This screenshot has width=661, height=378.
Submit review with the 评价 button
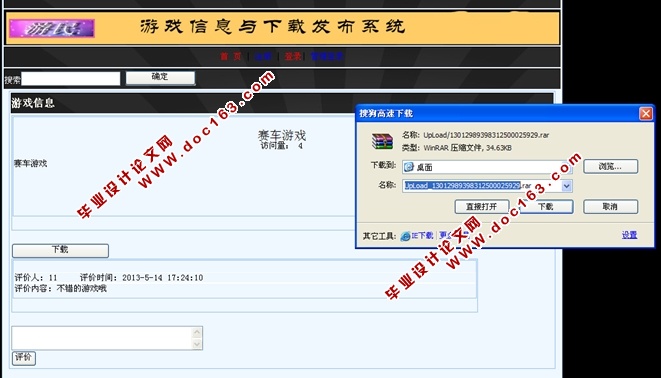click(x=24, y=358)
